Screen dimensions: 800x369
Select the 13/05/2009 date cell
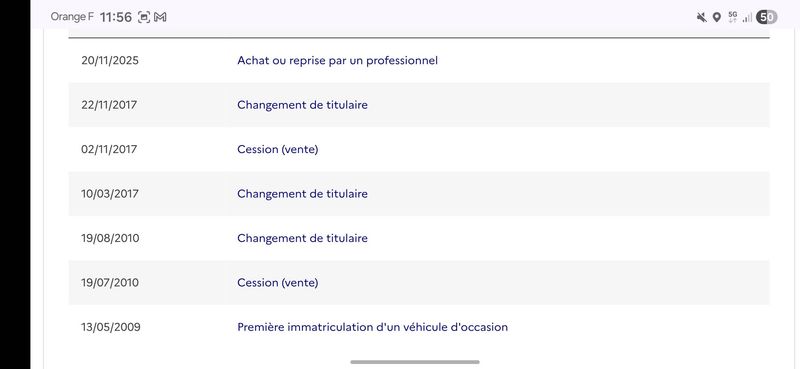(111, 327)
